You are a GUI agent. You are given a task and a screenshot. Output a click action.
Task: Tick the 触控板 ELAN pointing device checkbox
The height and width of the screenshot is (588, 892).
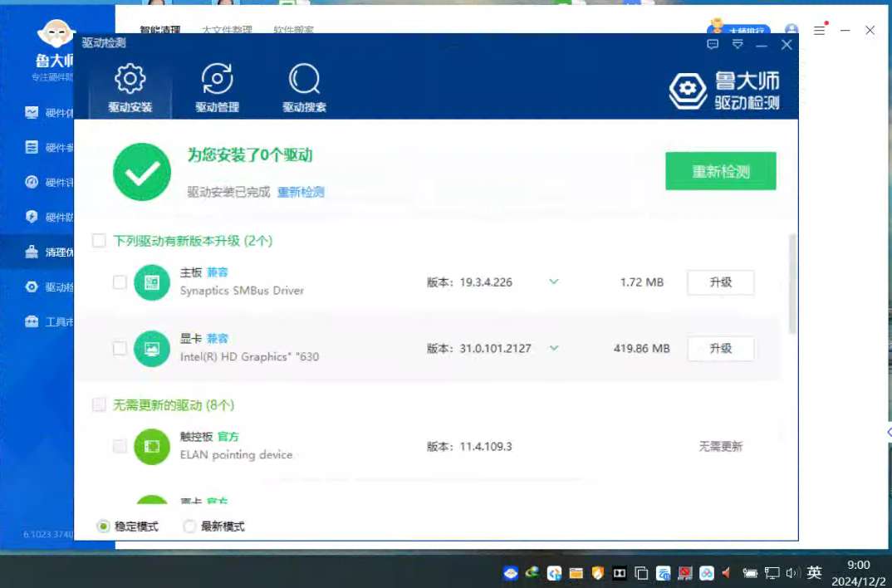point(120,446)
